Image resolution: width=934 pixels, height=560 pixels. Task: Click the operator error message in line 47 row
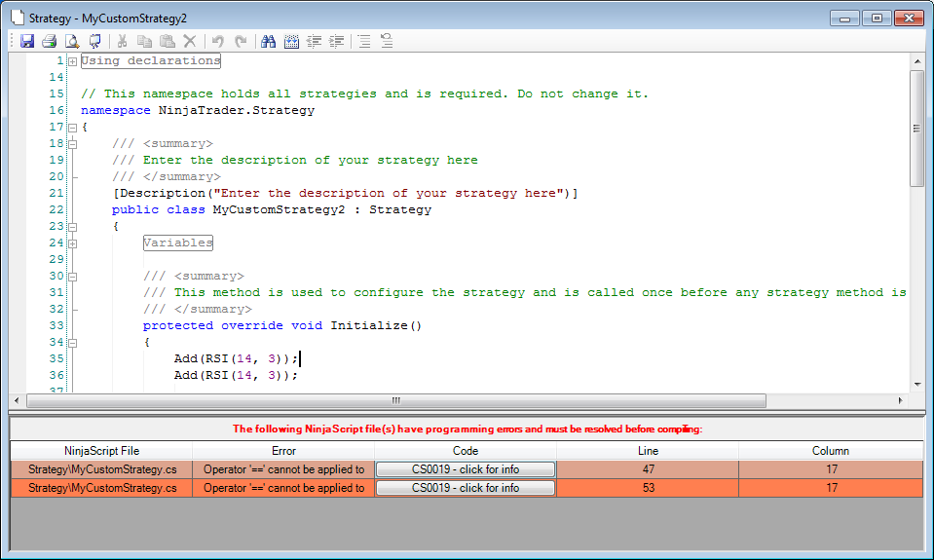(x=283, y=469)
